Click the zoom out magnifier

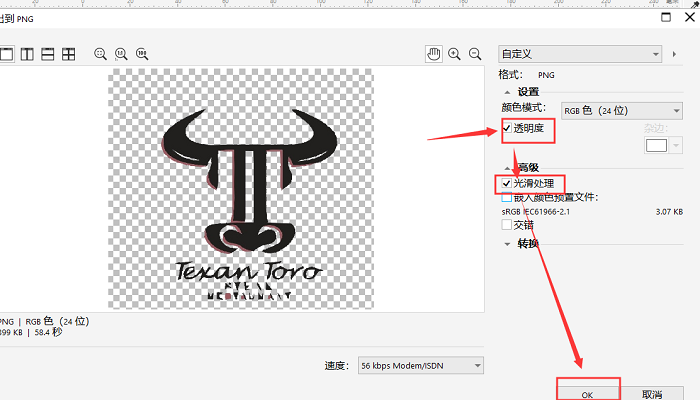474,54
